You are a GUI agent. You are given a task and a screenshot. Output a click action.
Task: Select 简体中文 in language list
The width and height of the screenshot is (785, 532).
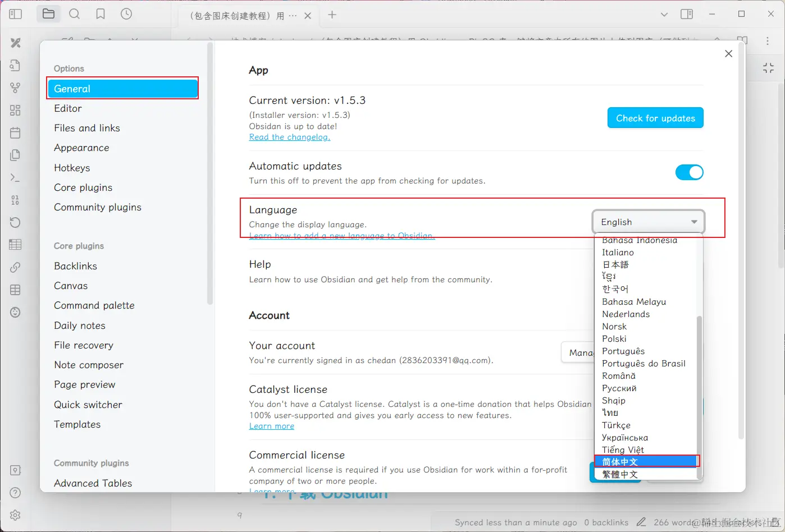(x=646, y=462)
